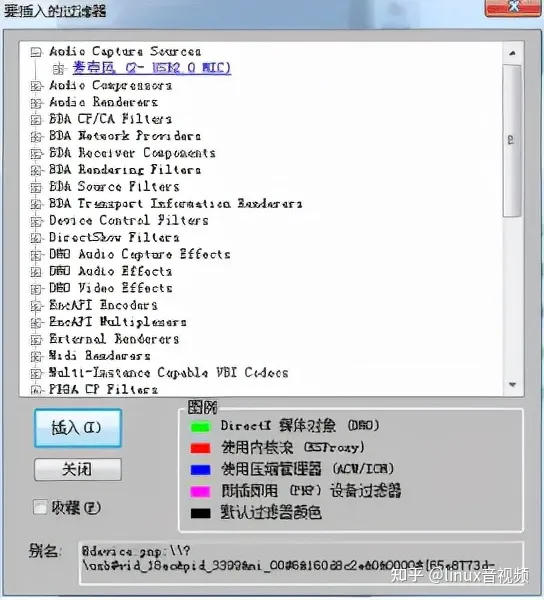Expand the BDA CP/CA Filters category
The image size is (544, 600).
click(x=36, y=120)
